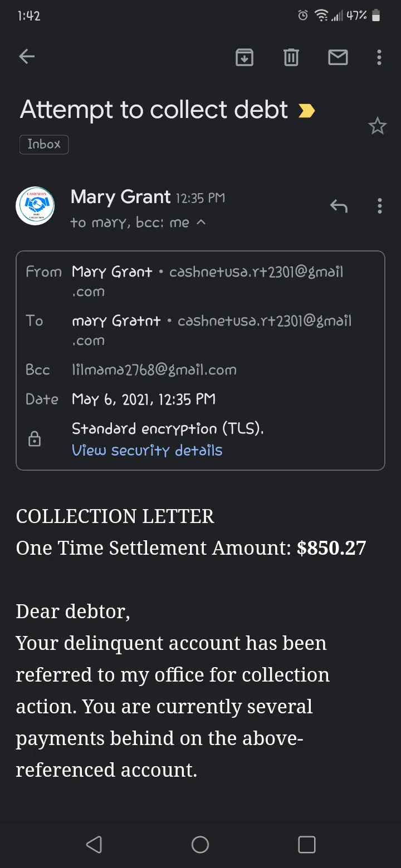Collapse recipient details with the caret
The height and width of the screenshot is (868, 401).
coord(202,222)
